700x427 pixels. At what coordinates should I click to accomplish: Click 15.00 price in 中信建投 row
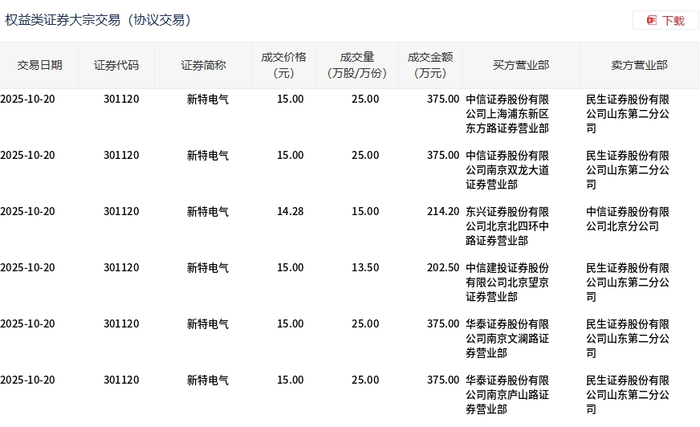[x=290, y=268]
